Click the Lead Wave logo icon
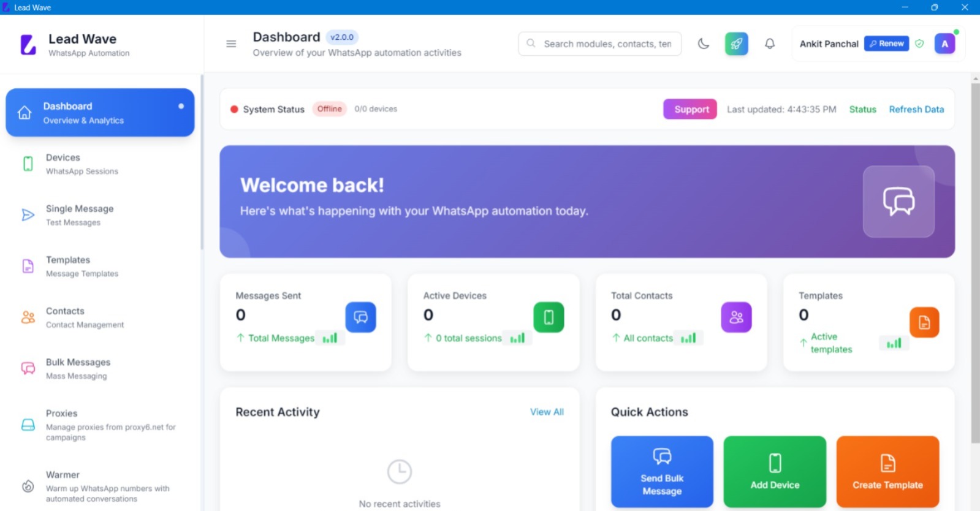The width and height of the screenshot is (980, 511). tap(28, 45)
